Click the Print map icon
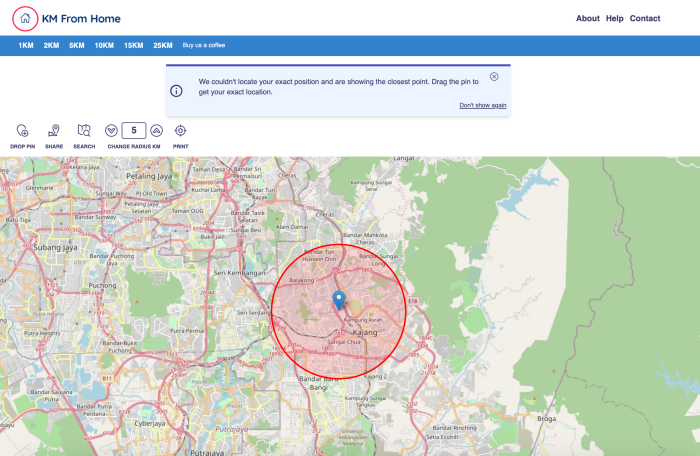The height and width of the screenshot is (456, 700). tap(180, 131)
